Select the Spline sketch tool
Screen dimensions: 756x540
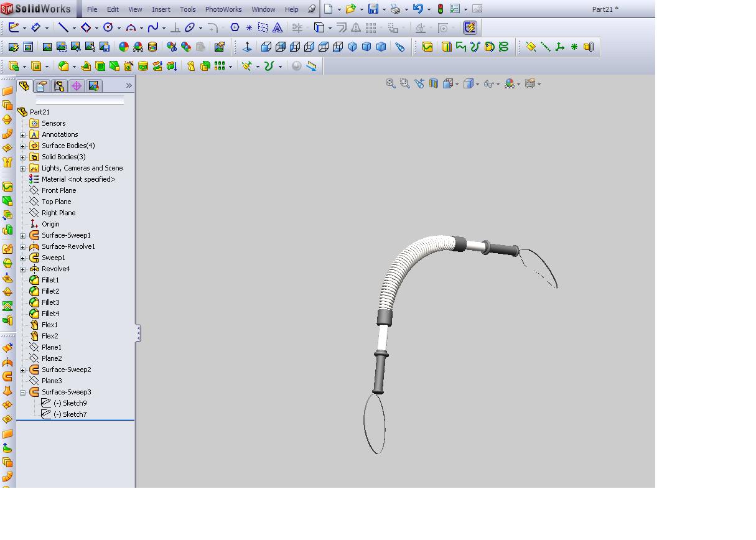(153, 27)
